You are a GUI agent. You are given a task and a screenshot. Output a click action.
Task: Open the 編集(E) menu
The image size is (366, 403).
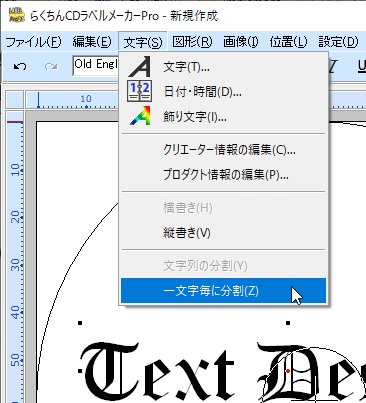[x=92, y=42]
